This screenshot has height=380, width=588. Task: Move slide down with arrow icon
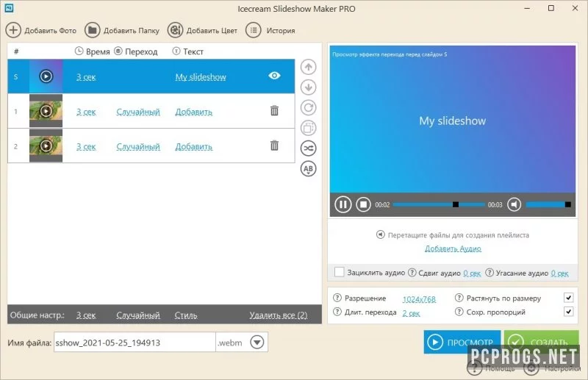tap(308, 87)
